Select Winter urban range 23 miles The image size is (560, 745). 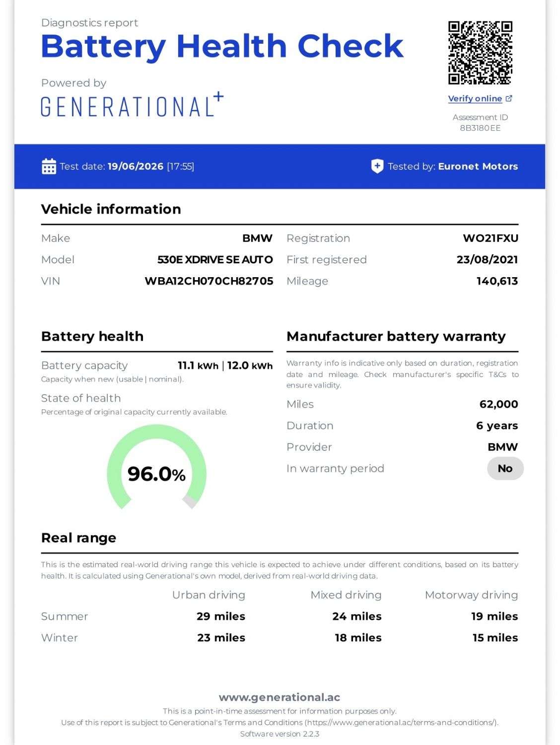(x=221, y=638)
